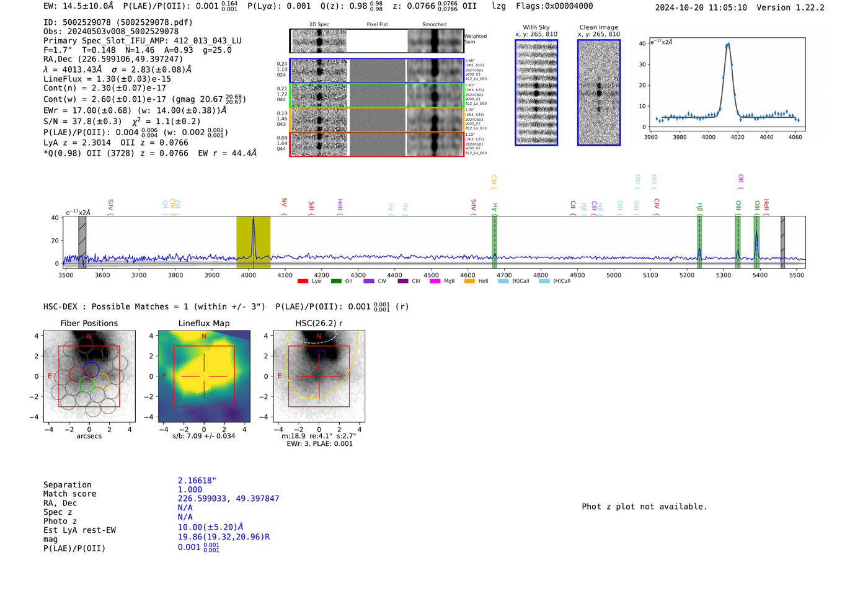
Task: Select the green-bordered fiber spectrum row
Action: click(x=376, y=95)
